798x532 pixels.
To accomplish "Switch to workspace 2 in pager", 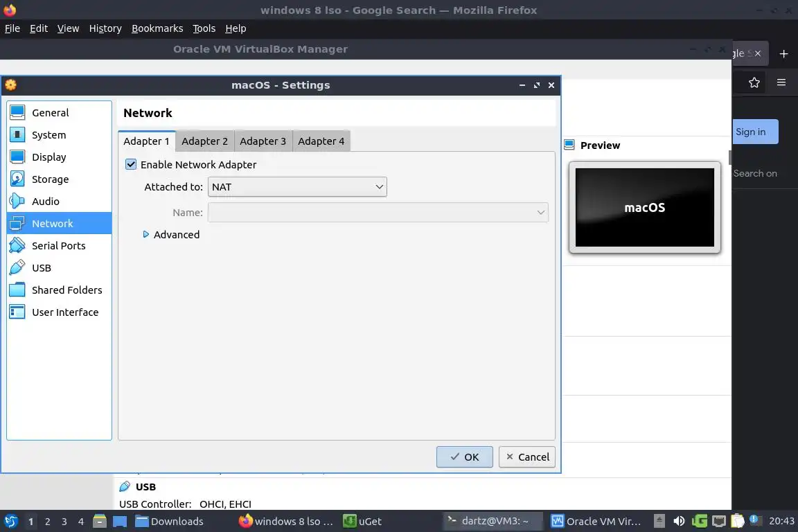I will 47,522.
